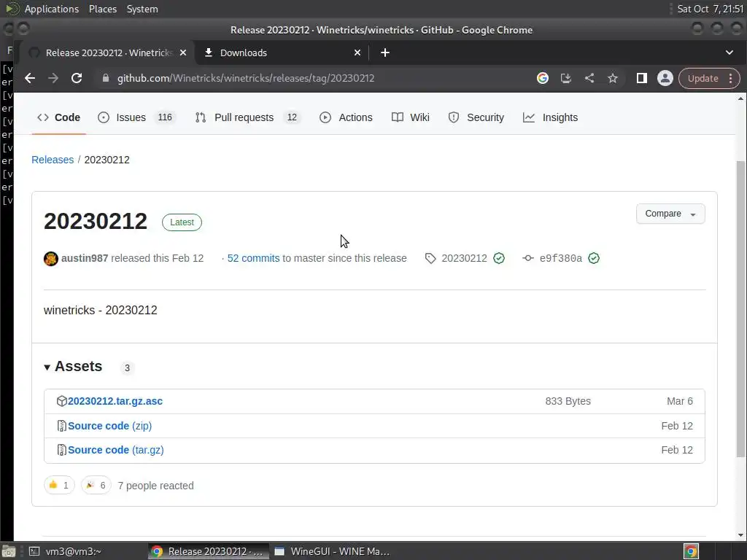The image size is (747, 560).
Task: Open the Issues tab
Action: pos(136,117)
